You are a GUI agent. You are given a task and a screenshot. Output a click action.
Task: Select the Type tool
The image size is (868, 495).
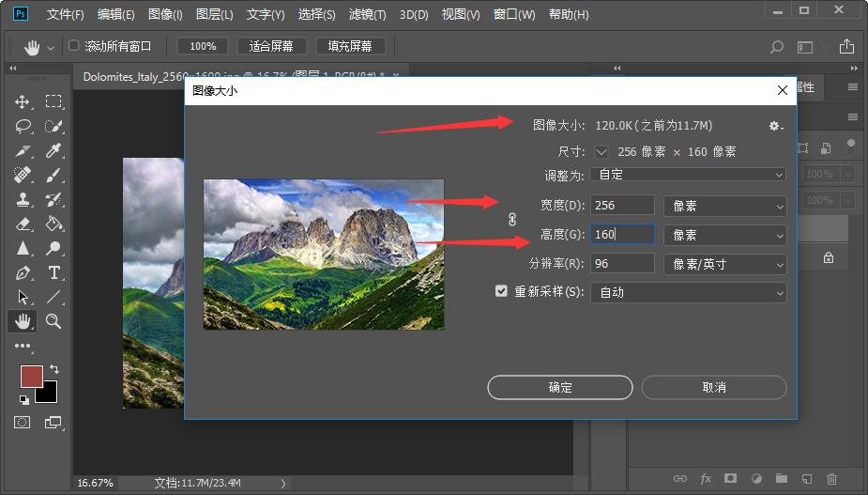coord(53,272)
